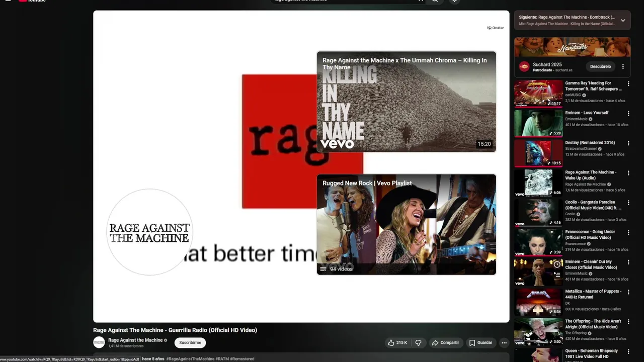Screen dimensions: 644x362
Task: Open Metallica Master of Puppets thumbnail
Action: 538,302
